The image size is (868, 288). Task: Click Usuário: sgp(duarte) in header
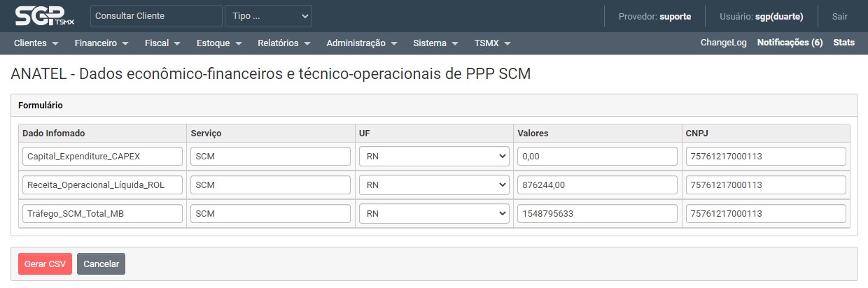click(x=762, y=16)
